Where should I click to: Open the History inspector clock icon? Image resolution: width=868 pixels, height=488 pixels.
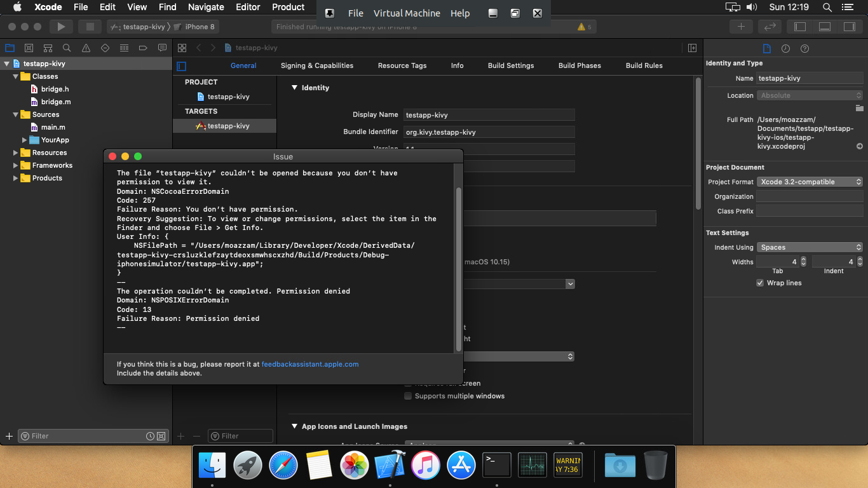point(785,48)
